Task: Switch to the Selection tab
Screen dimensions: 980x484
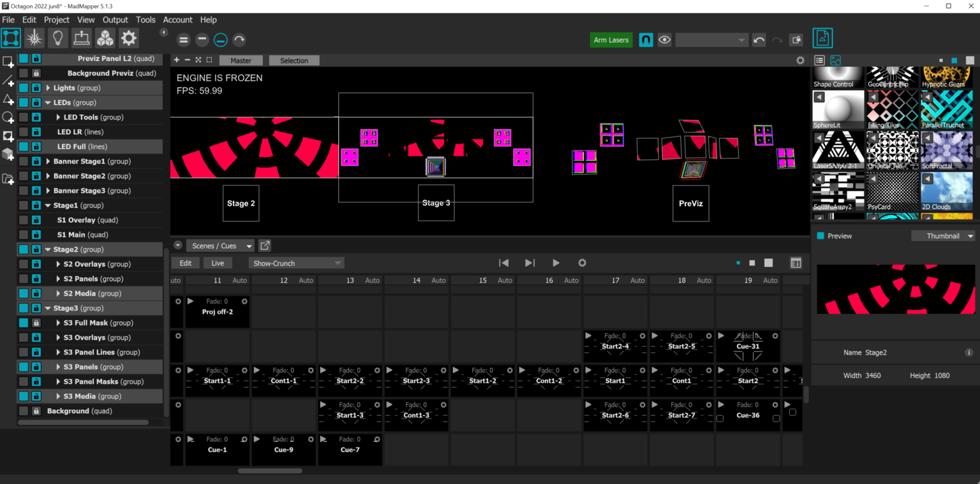Action: pos(294,61)
